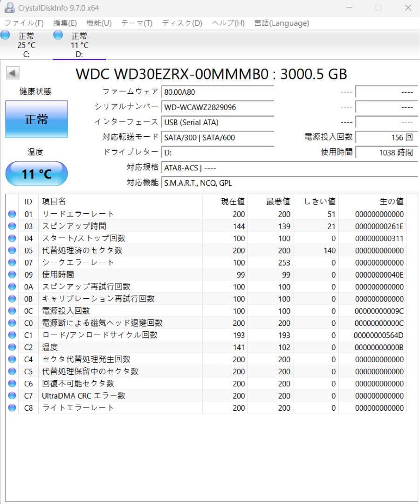Click the status dot beside リードエラーレート
The width and height of the screenshot is (420, 504).
[x=11, y=214]
